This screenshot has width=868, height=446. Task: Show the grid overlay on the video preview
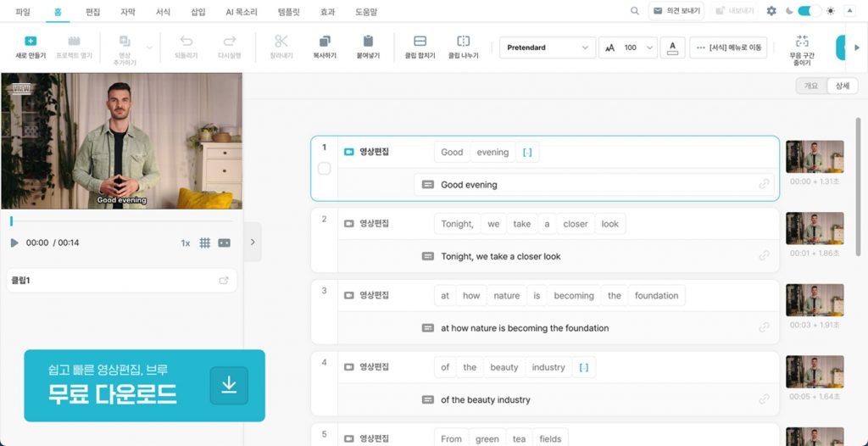coord(205,243)
